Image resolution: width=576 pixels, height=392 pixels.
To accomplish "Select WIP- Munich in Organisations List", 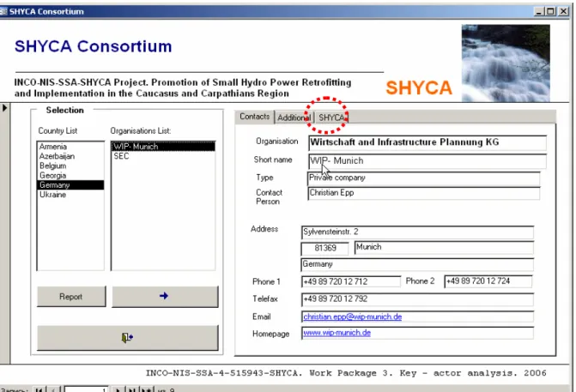I will [x=163, y=147].
